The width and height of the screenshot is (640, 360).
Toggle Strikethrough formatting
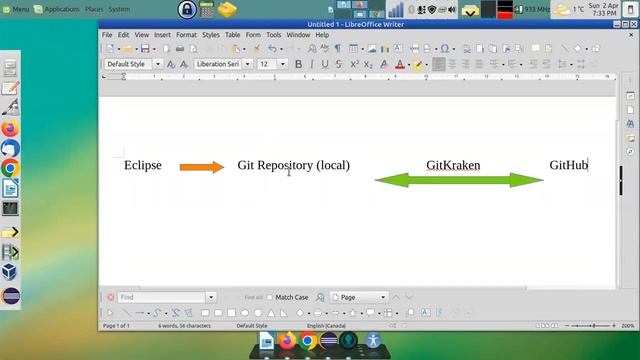[338, 64]
